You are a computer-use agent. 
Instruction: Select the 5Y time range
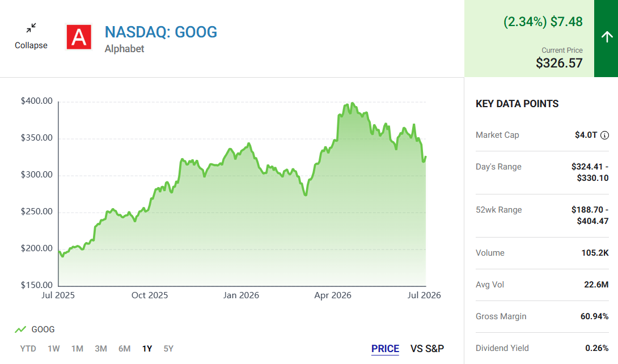(x=168, y=349)
